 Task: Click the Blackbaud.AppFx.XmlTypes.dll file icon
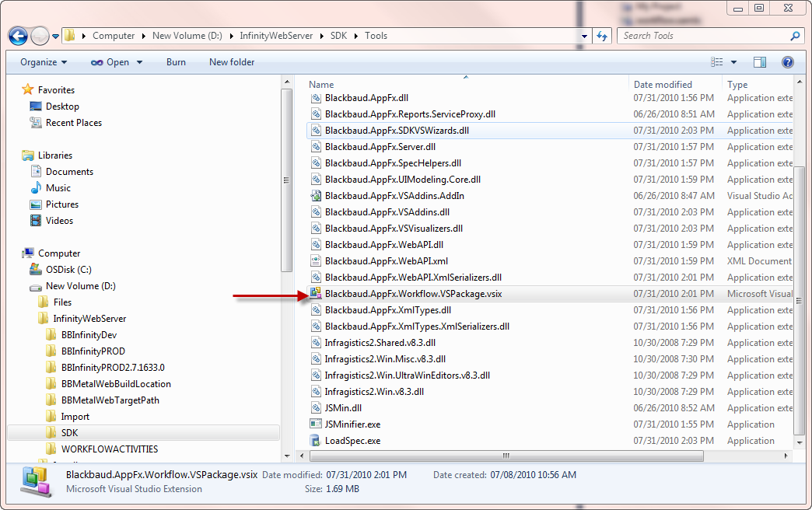315,310
